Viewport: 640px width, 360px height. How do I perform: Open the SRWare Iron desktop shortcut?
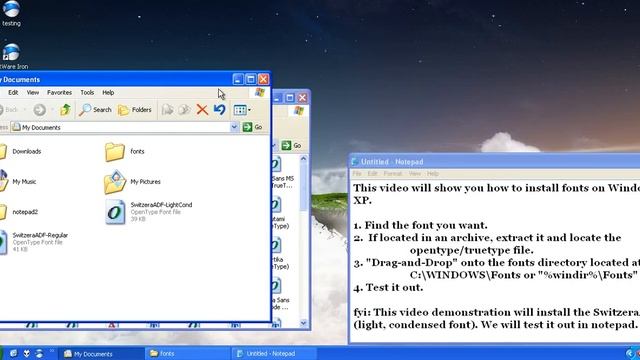[12, 56]
